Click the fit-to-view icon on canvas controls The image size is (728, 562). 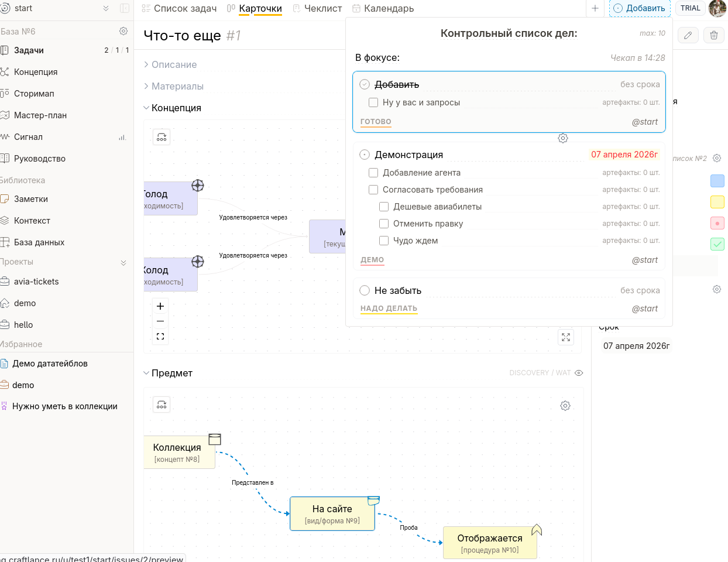click(x=160, y=336)
